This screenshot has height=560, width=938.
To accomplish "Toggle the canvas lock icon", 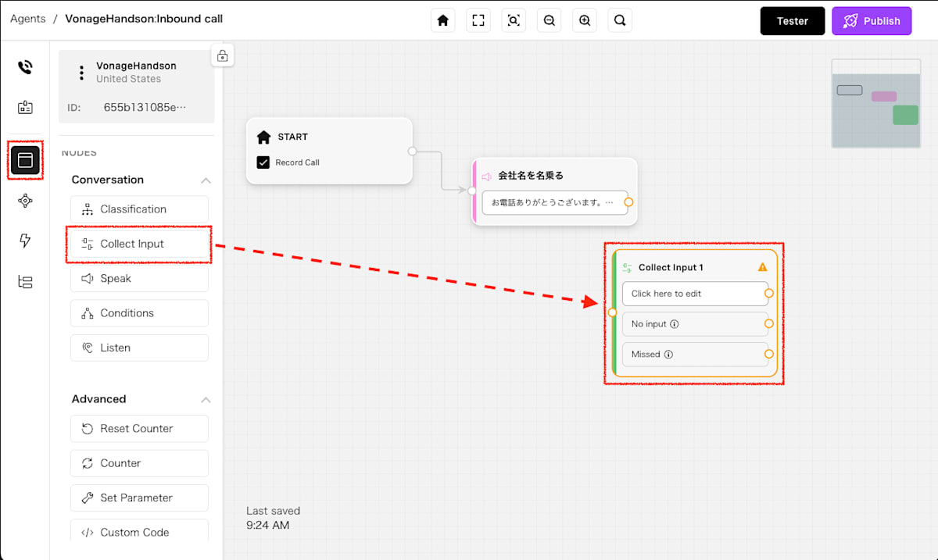I will 223,55.
